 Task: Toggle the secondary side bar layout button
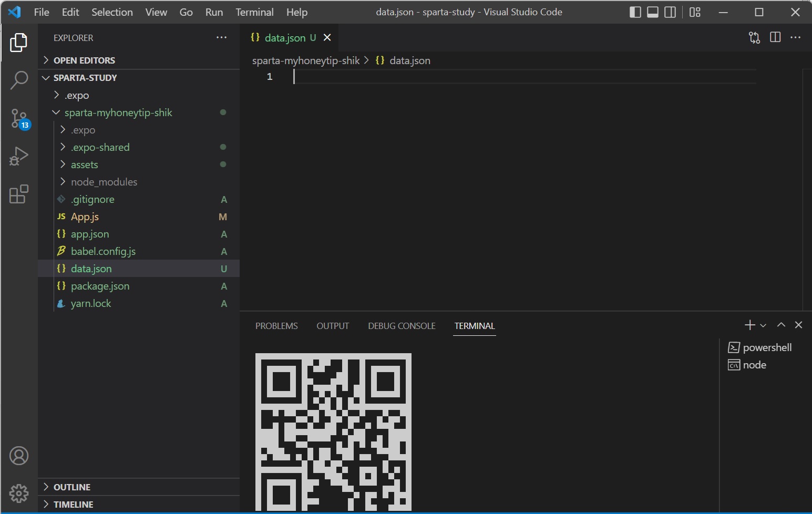[670, 12]
